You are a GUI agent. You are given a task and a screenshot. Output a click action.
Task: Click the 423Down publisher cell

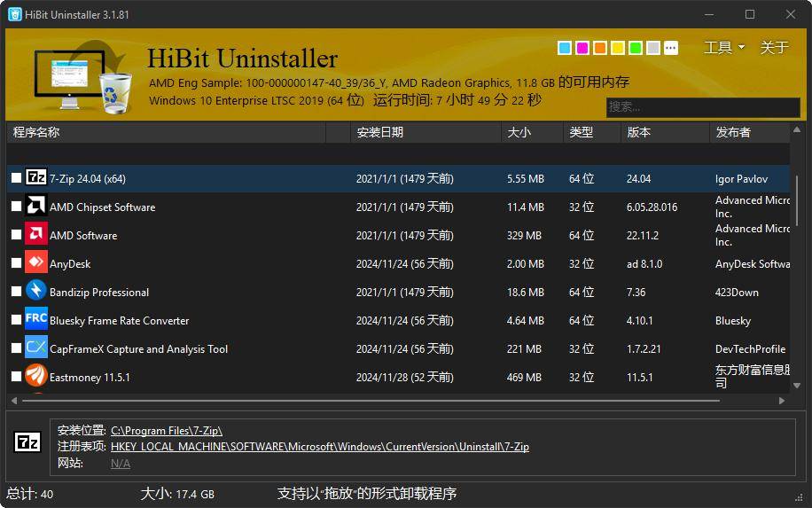pos(737,292)
